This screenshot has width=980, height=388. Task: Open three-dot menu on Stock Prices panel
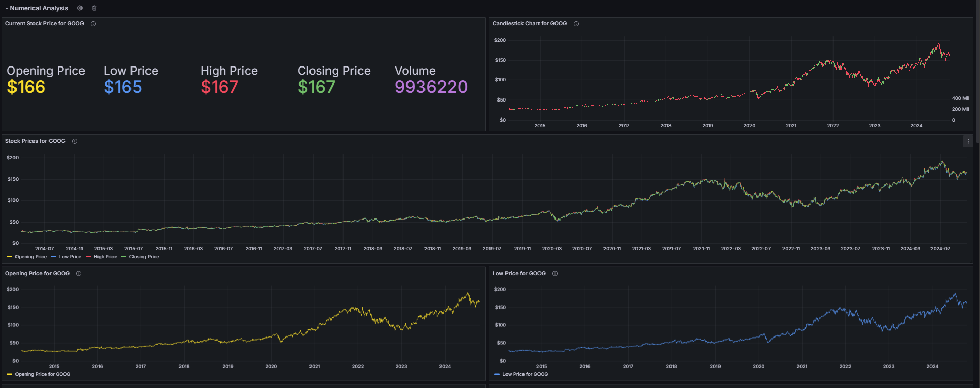pos(968,141)
